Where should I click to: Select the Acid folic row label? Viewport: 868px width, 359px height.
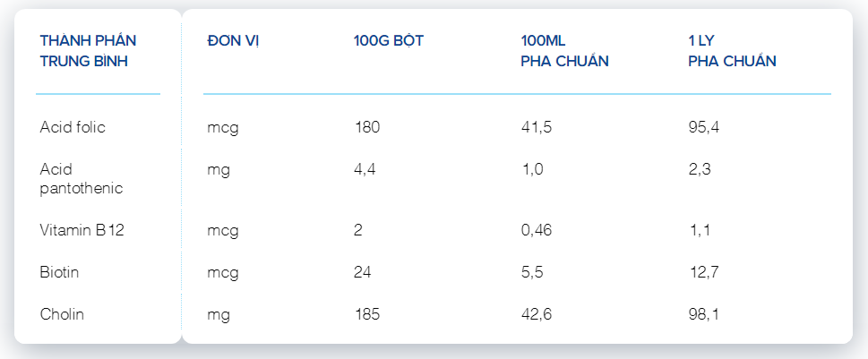point(73,127)
